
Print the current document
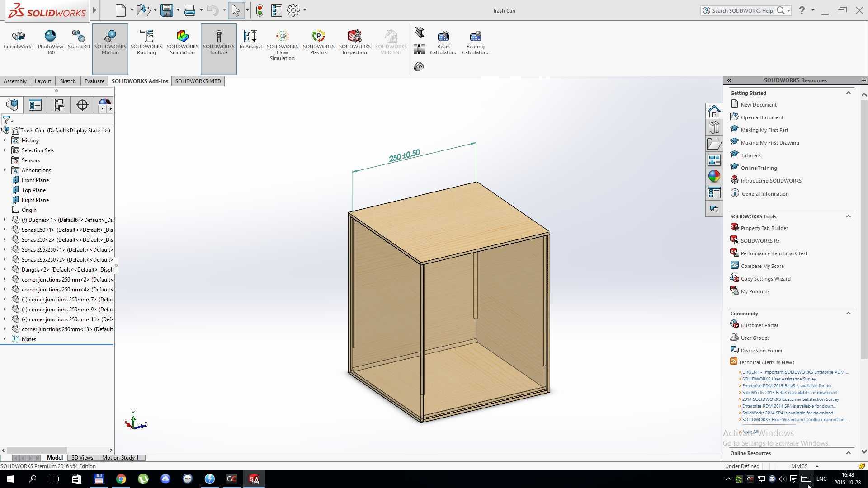click(x=190, y=10)
